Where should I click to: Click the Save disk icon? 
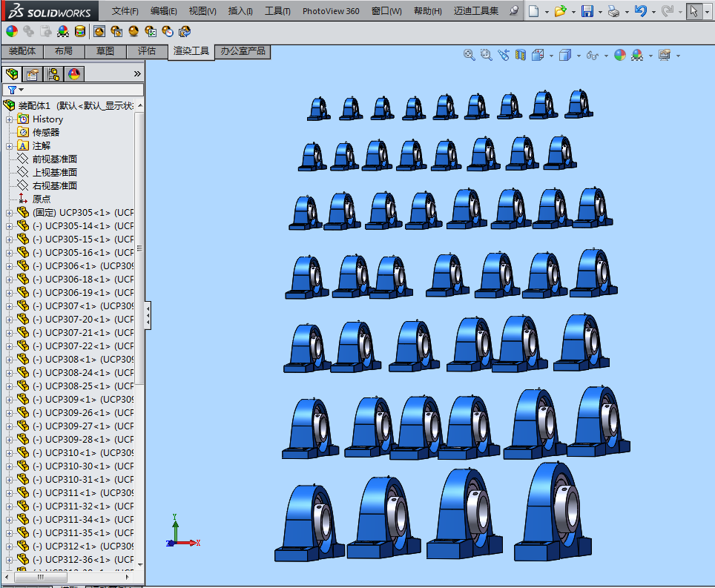point(587,11)
